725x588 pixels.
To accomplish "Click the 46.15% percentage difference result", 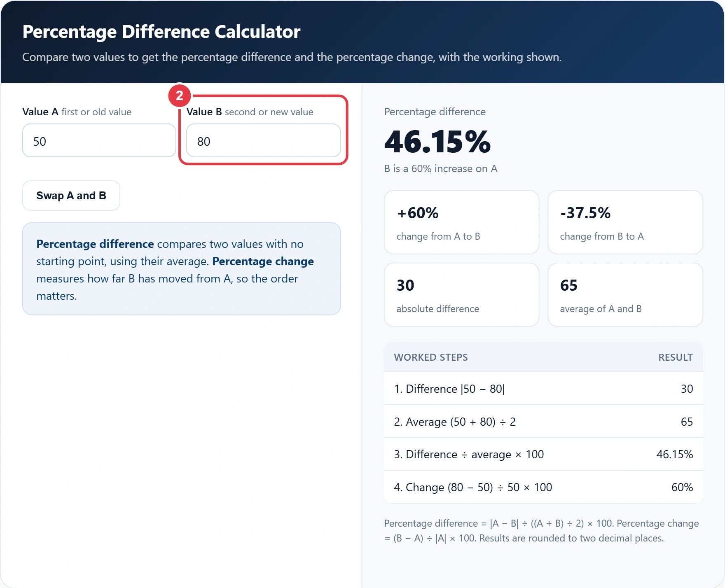I will pyautogui.click(x=437, y=142).
